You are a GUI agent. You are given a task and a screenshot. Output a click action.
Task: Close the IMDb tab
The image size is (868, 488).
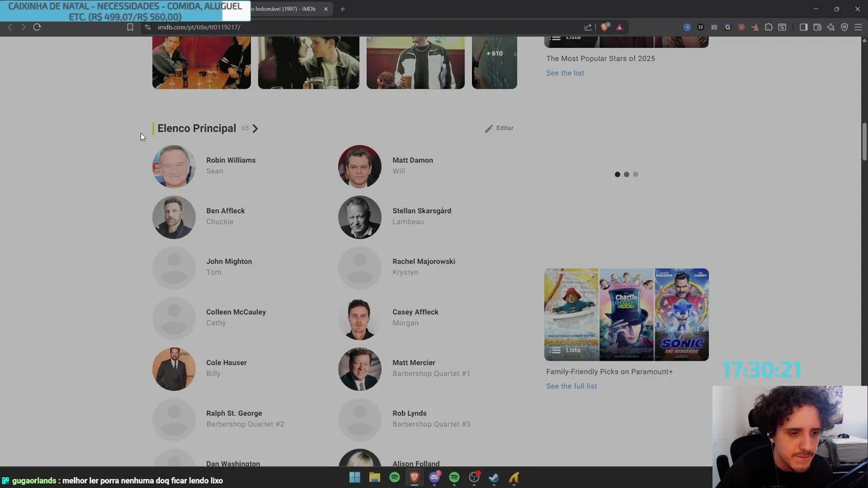(325, 9)
